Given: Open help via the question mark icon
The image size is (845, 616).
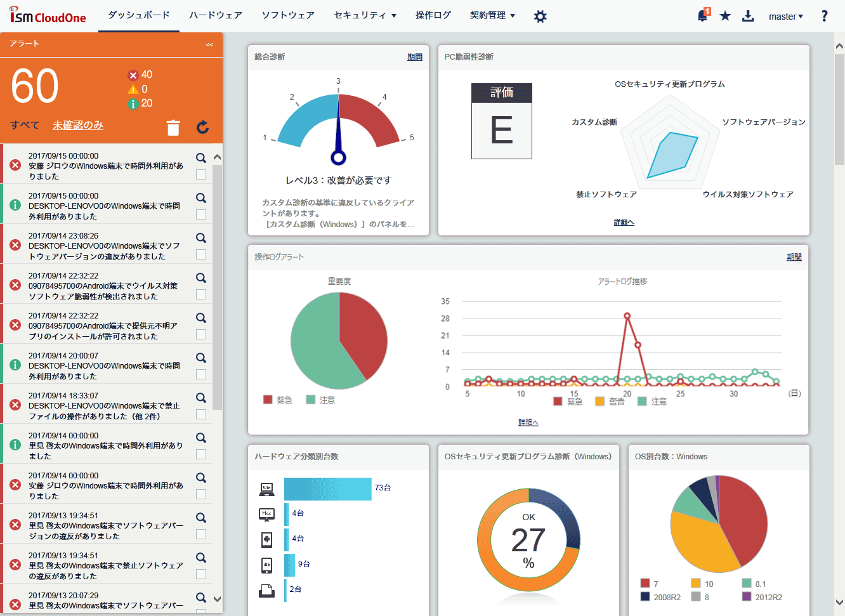Looking at the screenshot, I should point(824,16).
